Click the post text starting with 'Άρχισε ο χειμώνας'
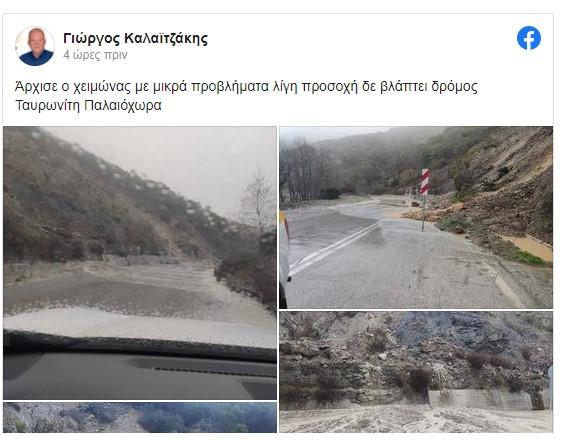The width and height of the screenshot is (569, 443). pos(246,96)
